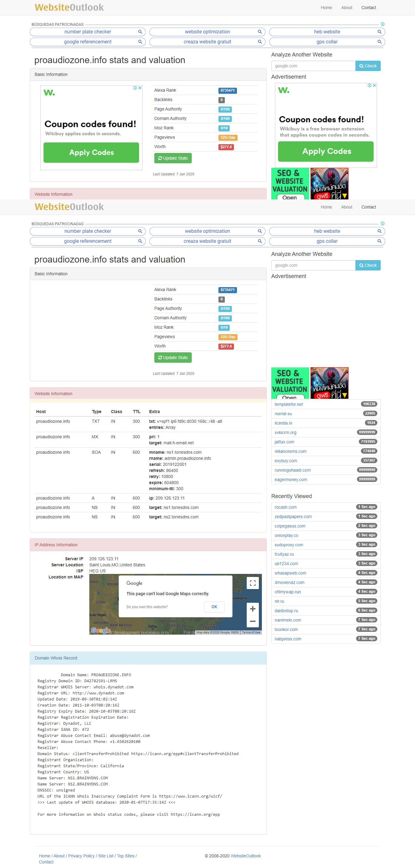Open sudoproxy.com in Recently Viewed
The width and height of the screenshot is (415, 868).
(x=289, y=545)
